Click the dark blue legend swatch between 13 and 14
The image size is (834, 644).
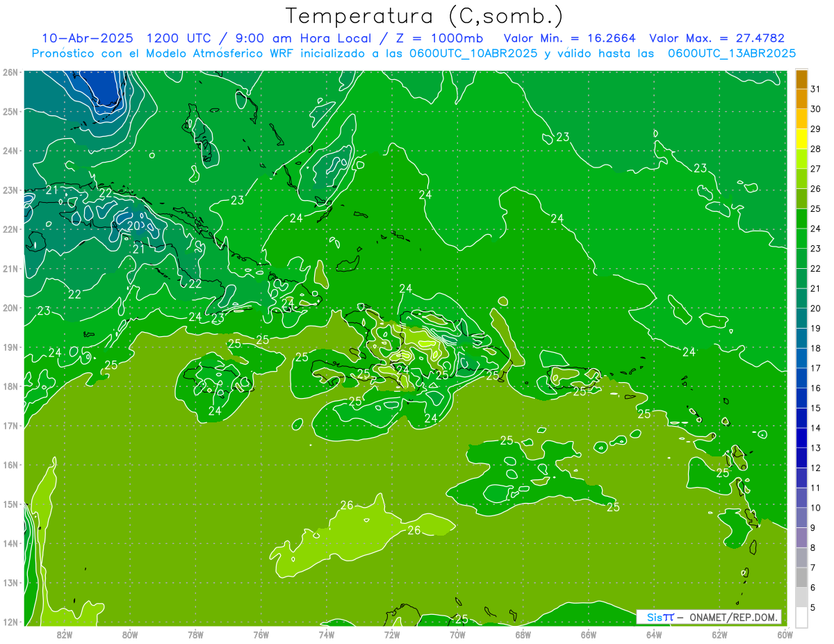pos(801,438)
